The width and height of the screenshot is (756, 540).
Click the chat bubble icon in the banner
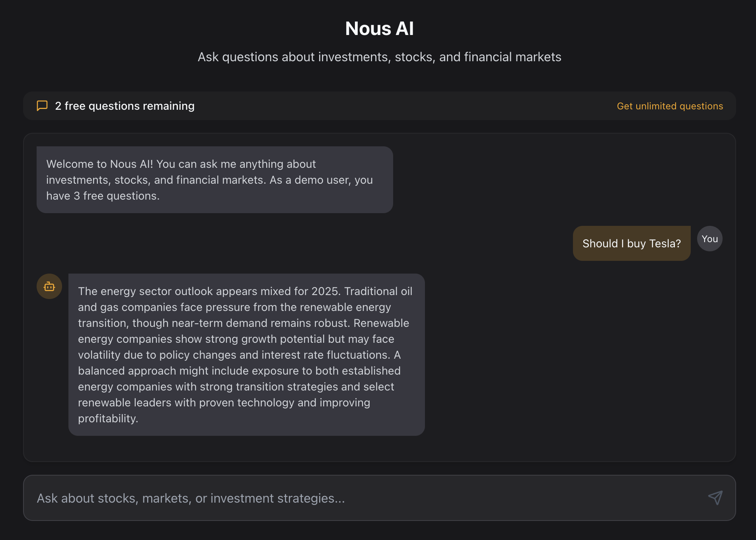[42, 106]
